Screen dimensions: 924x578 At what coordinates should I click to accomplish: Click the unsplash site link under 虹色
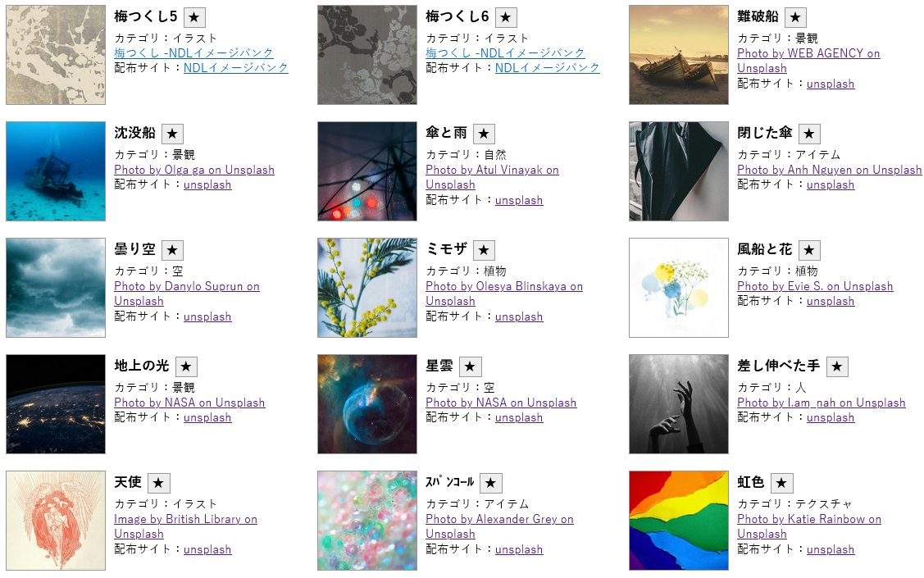(831, 549)
